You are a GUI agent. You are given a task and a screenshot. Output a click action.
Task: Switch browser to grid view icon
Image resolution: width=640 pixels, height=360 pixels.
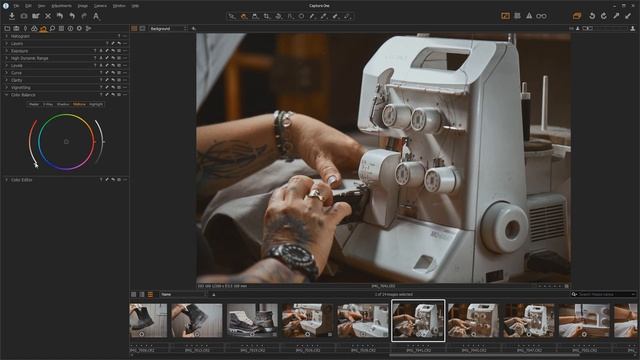134,294
